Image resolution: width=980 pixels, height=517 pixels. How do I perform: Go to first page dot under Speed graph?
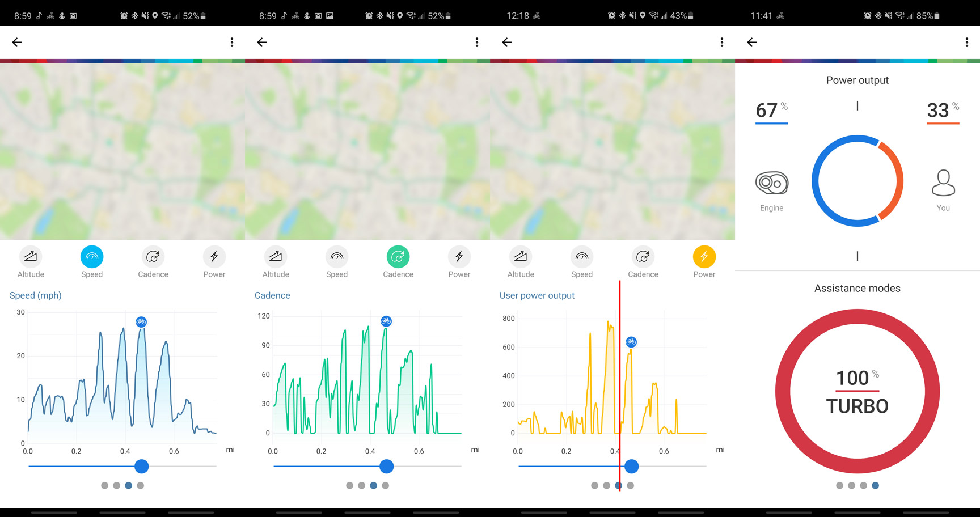pyautogui.click(x=104, y=485)
